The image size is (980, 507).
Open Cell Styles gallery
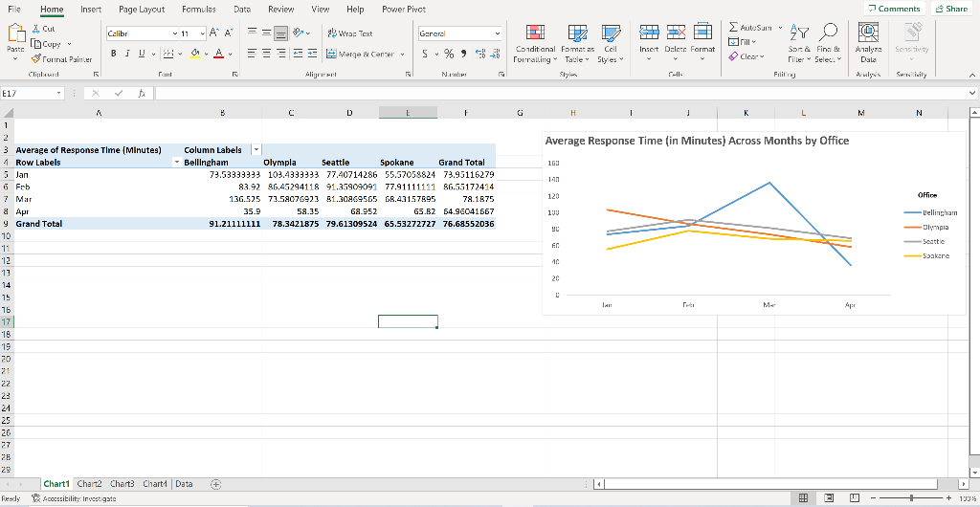pyautogui.click(x=610, y=44)
